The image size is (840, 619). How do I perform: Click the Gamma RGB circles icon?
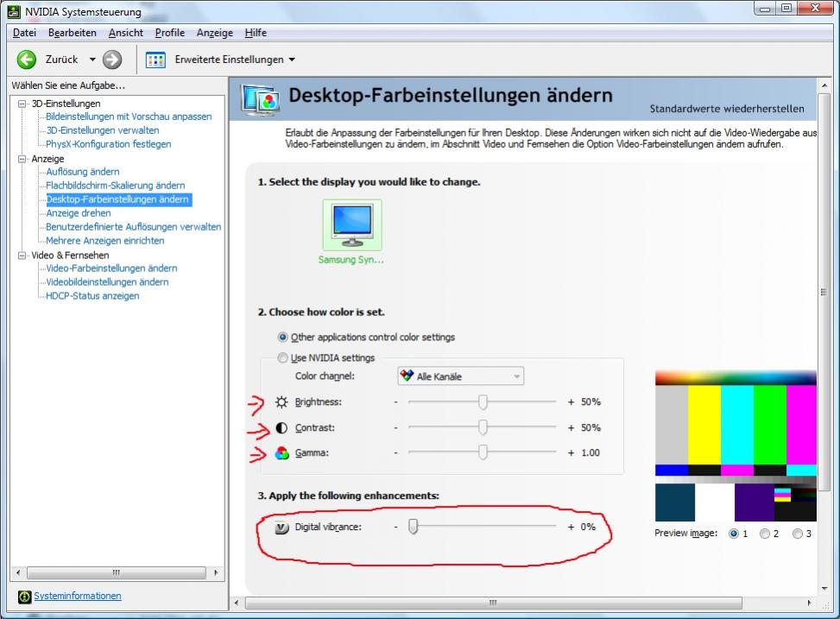tap(281, 453)
